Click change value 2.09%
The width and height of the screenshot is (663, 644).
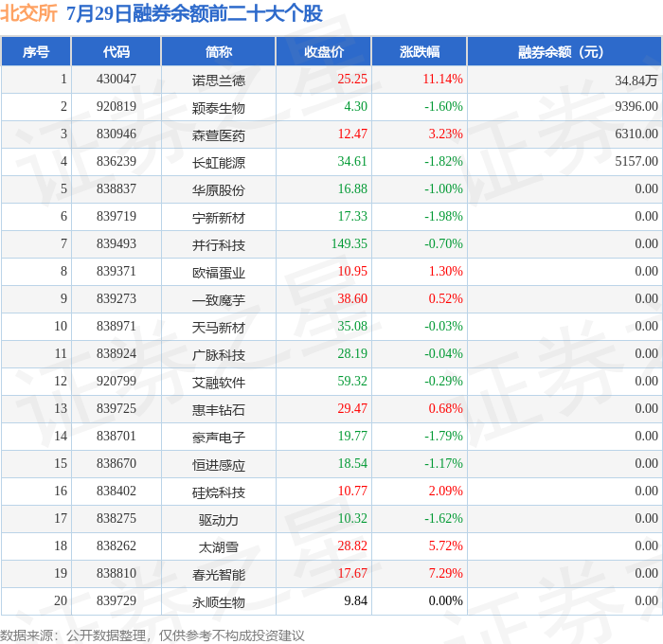pyautogui.click(x=446, y=492)
